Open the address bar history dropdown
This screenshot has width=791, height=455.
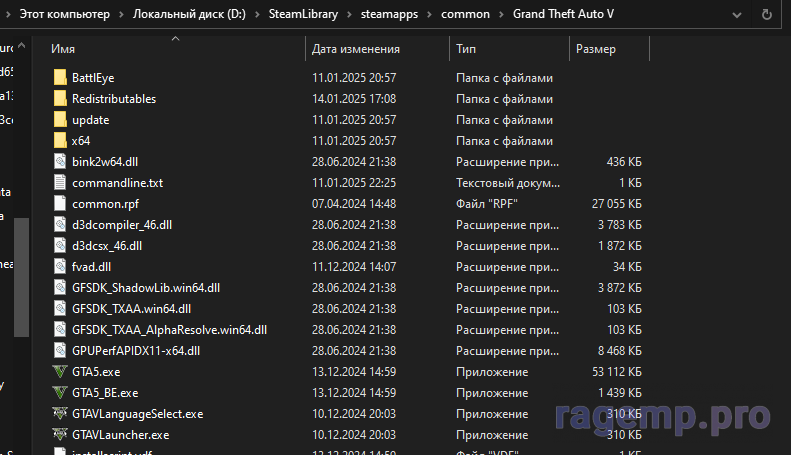737,15
